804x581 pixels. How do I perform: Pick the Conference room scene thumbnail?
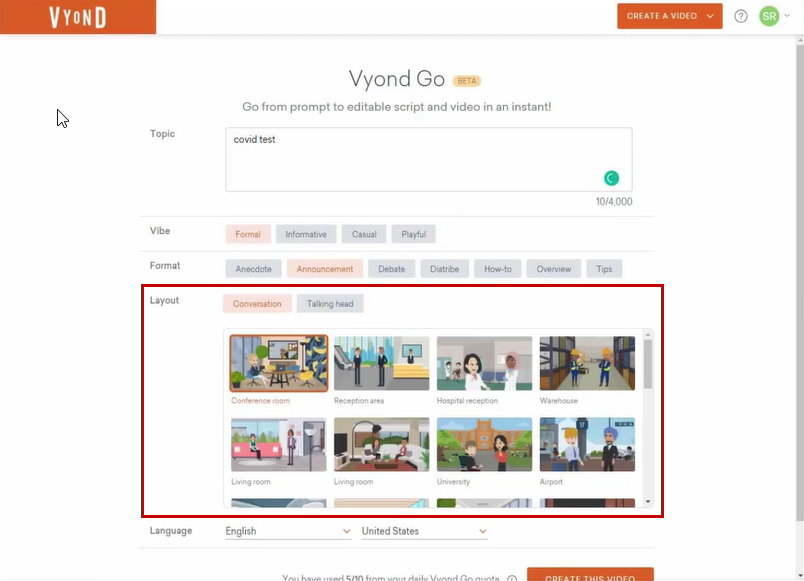(279, 364)
